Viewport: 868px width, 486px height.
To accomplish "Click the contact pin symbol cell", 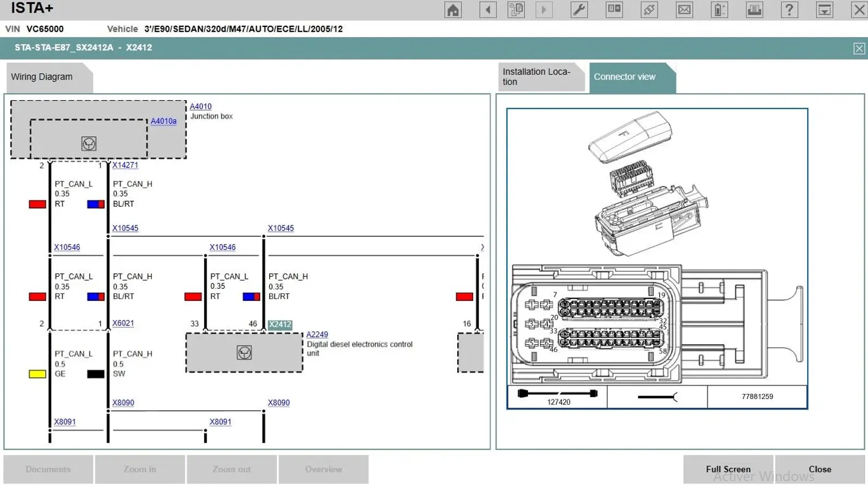I will point(657,397).
